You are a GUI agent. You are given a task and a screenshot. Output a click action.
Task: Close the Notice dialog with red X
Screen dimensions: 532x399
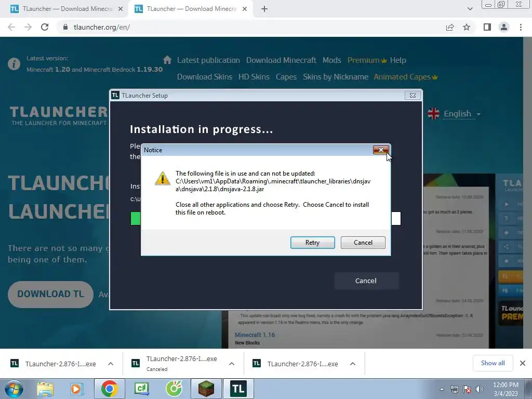pyautogui.click(x=381, y=150)
